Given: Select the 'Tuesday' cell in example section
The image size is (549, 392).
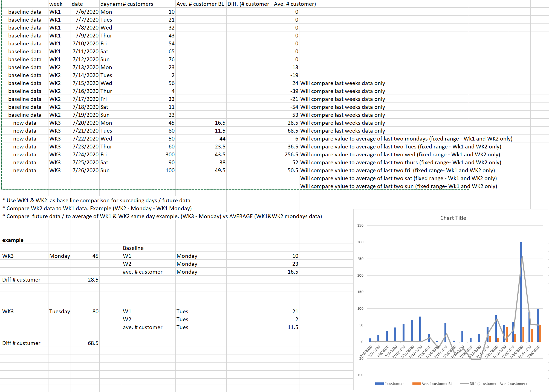Looking at the screenshot, I should click(59, 311).
